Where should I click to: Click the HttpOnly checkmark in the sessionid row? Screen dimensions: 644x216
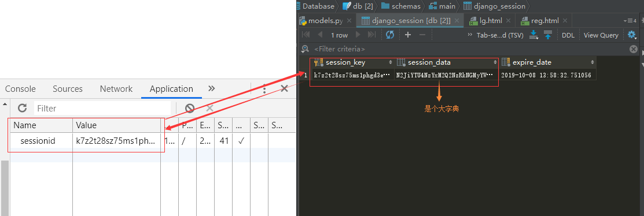point(241,141)
